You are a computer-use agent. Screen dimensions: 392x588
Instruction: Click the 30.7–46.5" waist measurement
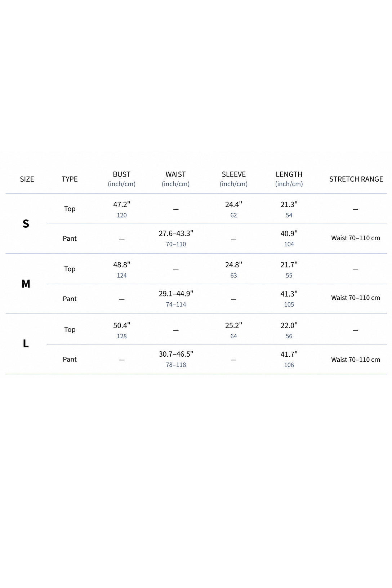176,354
